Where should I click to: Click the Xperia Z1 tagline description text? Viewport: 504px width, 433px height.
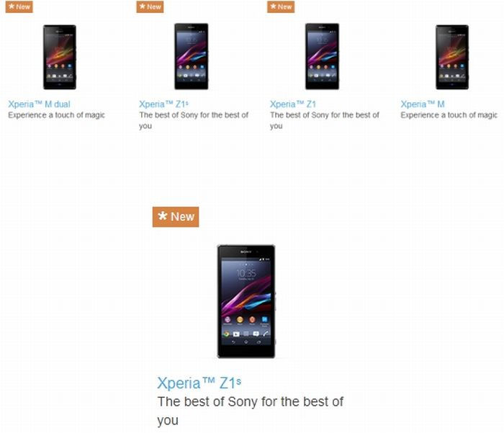click(325, 120)
